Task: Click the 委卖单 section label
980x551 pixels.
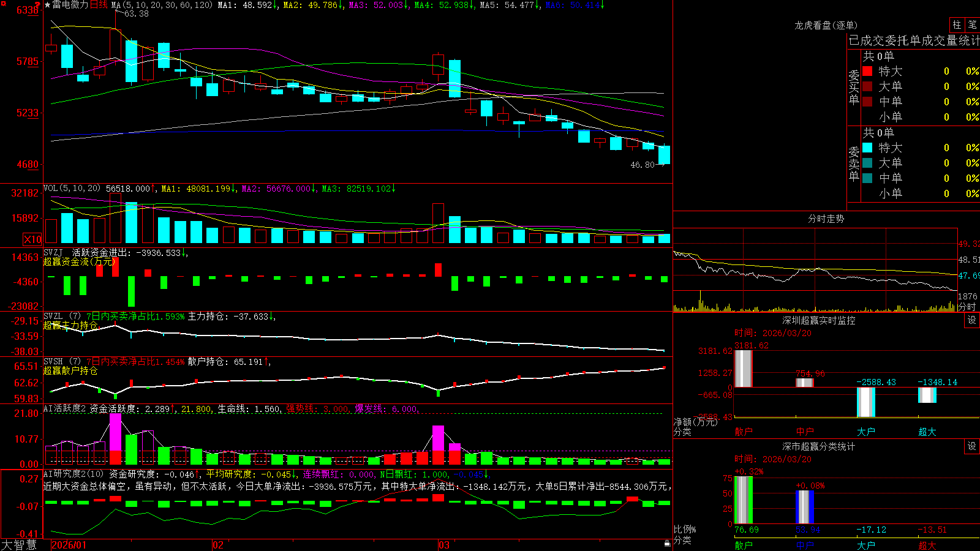Action: [854, 164]
